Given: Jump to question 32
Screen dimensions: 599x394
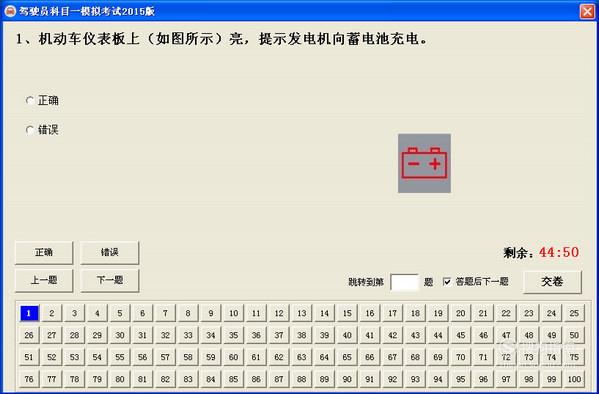Looking at the screenshot, I should point(165,335).
